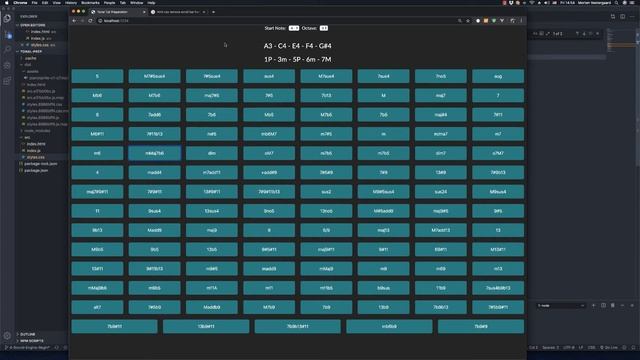Click Go Live in the status bar

click(610, 348)
